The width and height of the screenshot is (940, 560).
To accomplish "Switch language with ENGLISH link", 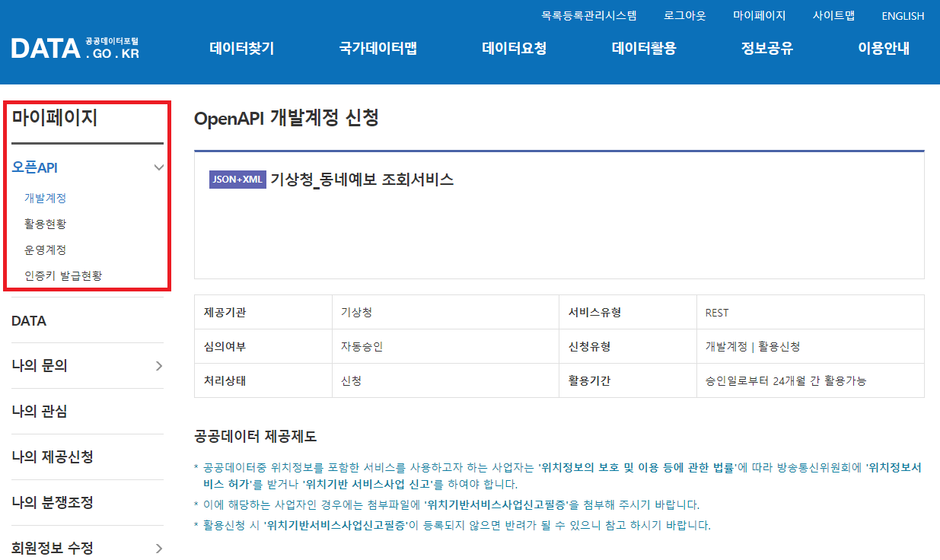I will coord(903,15).
